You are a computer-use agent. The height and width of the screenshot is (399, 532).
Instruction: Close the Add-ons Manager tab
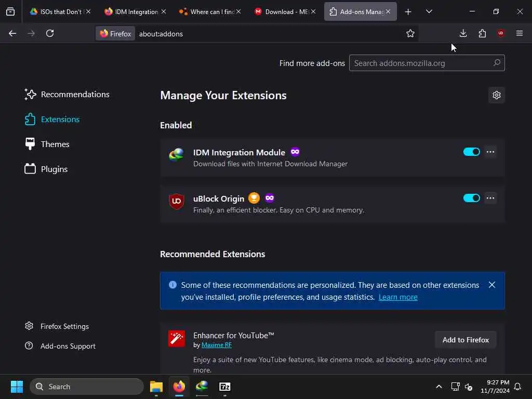click(x=388, y=11)
